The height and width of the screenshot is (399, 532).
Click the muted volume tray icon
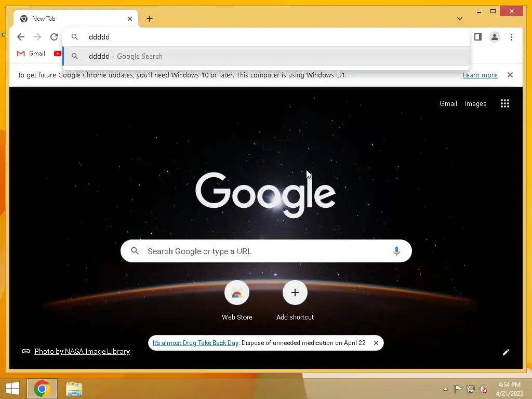click(483, 389)
